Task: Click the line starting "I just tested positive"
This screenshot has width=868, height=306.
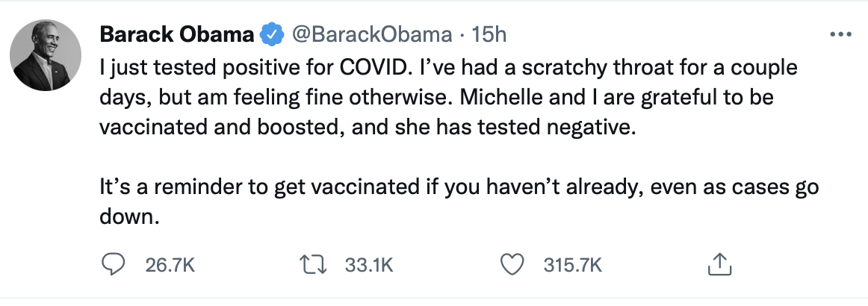Action: [x=448, y=67]
